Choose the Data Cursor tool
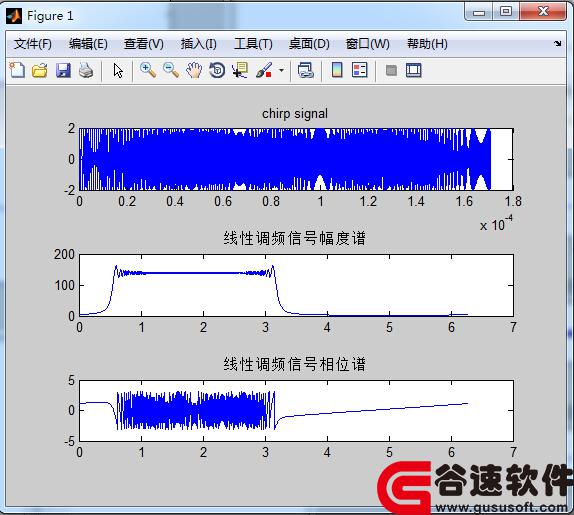The image size is (574, 515). 240,70
